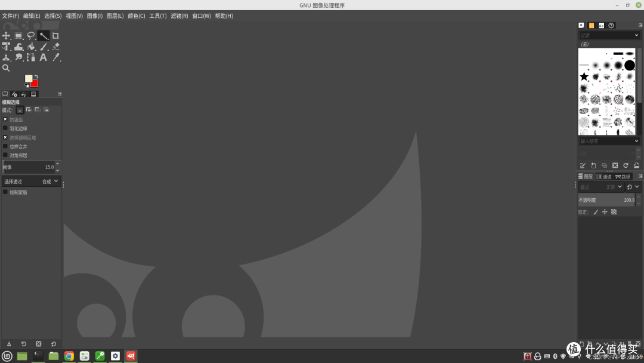The width and height of the screenshot is (644, 363).
Task: Select the Paths tool
Action: click(31, 57)
